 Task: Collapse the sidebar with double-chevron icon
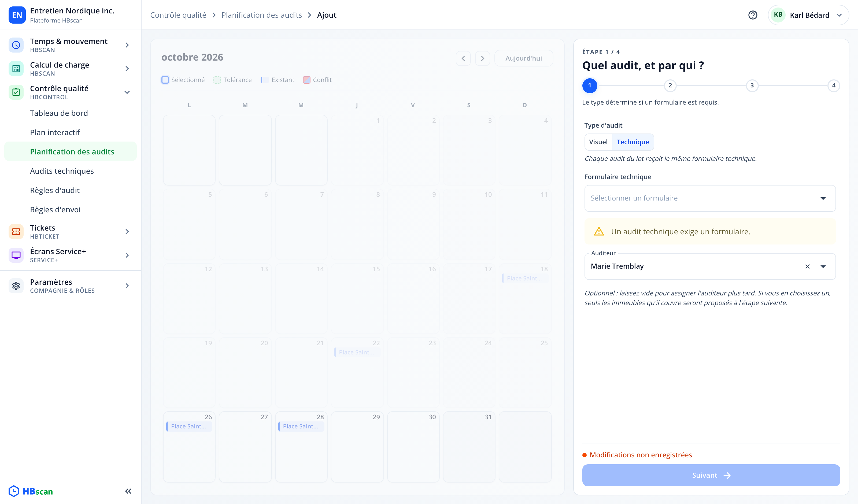[128, 491]
